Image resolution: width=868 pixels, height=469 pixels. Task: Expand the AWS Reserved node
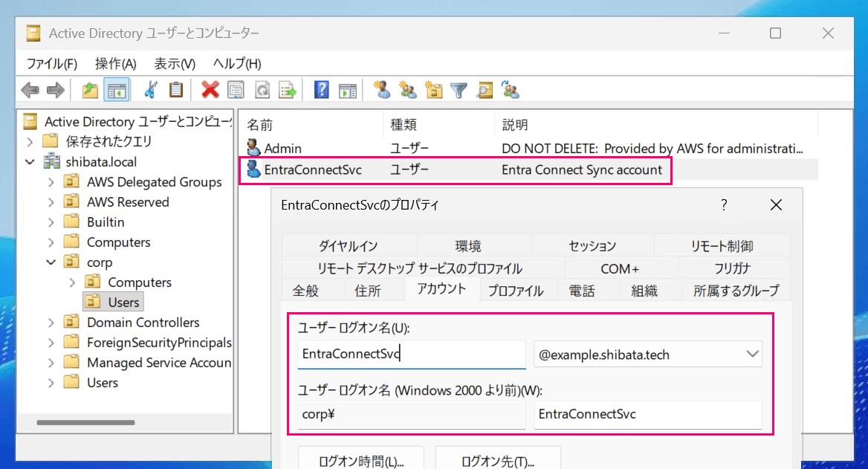click(51, 202)
